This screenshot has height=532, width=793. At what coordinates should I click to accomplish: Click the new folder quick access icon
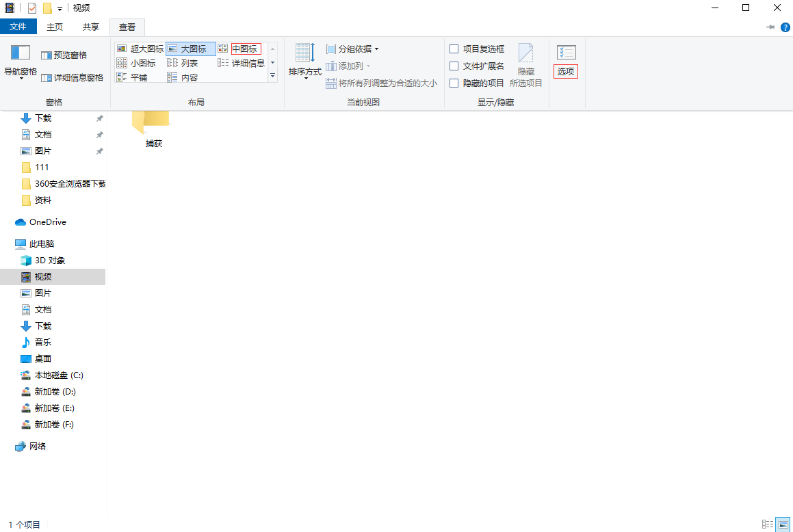(47, 8)
